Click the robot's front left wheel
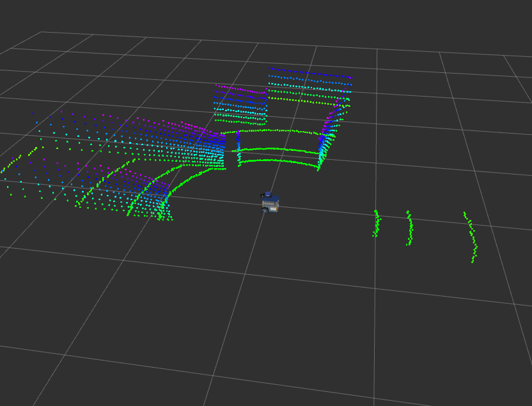The image size is (532, 406). coord(265,210)
